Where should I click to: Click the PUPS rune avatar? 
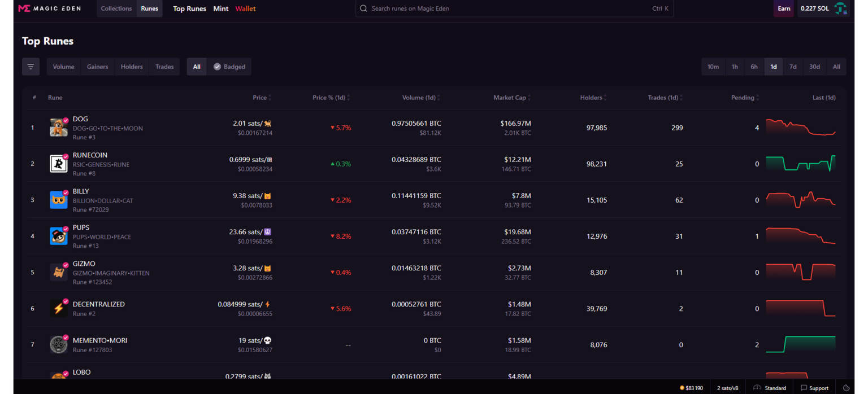(58, 236)
